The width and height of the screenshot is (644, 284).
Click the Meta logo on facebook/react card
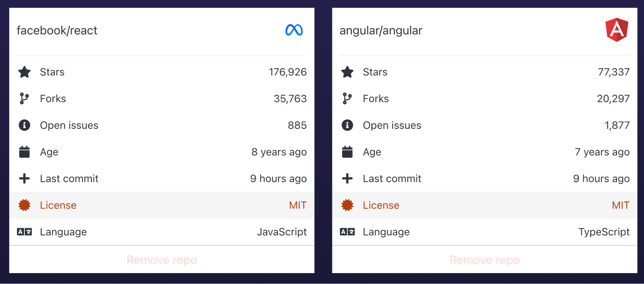(x=294, y=30)
